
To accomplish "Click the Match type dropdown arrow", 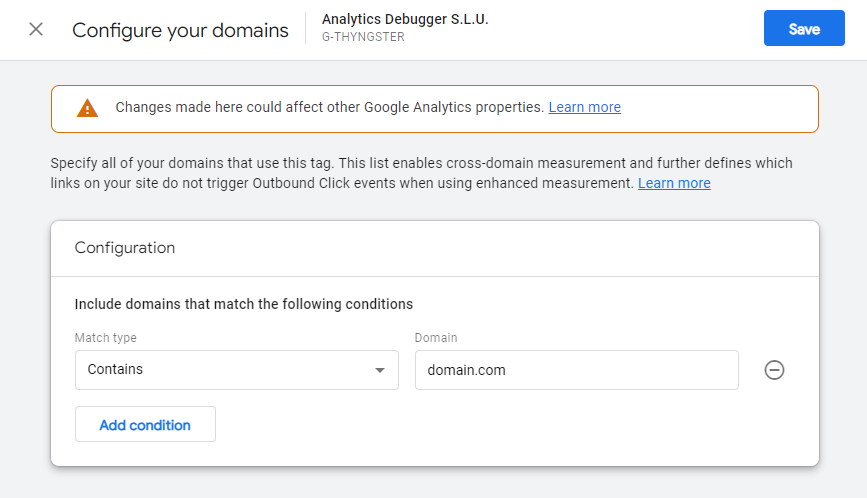I will tap(379, 370).
